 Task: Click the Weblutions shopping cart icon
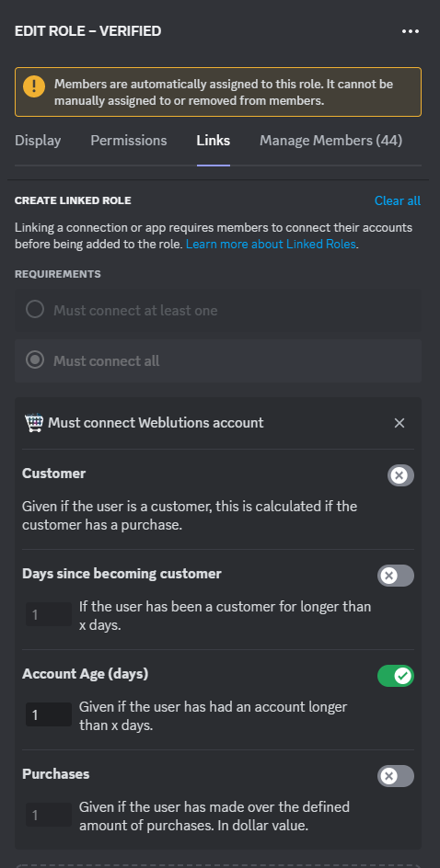point(34,423)
